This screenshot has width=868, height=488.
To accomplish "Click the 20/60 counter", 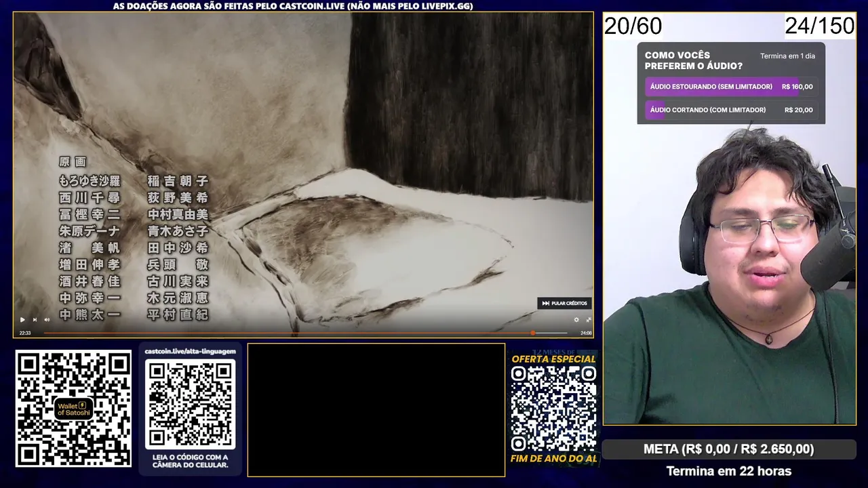I will click(x=633, y=26).
